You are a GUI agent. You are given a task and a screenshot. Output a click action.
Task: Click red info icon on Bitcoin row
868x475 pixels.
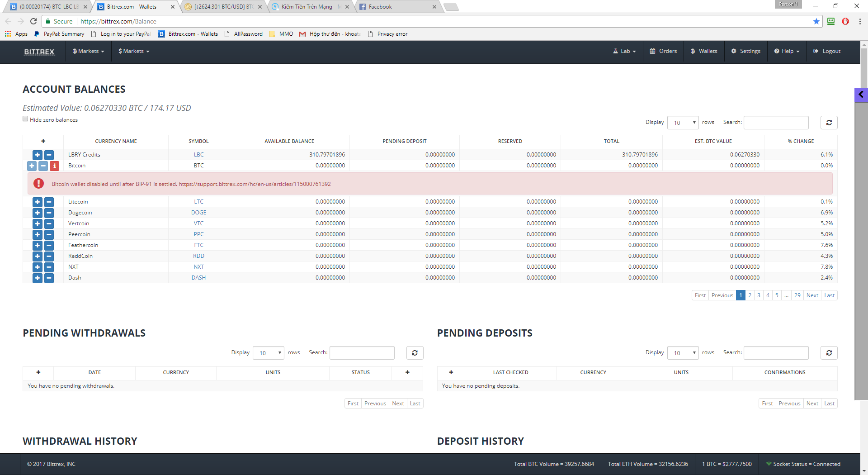point(54,166)
